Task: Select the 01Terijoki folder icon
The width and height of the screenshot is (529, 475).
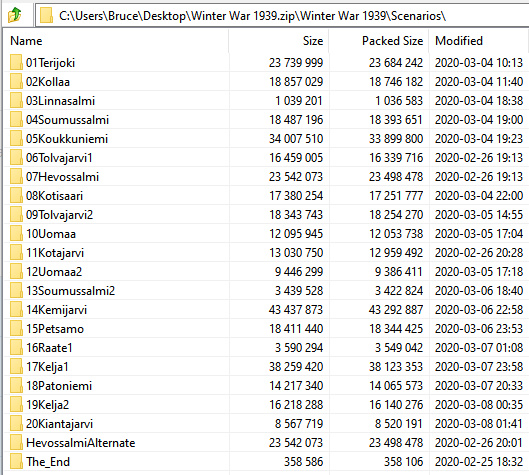Action: click(x=16, y=62)
